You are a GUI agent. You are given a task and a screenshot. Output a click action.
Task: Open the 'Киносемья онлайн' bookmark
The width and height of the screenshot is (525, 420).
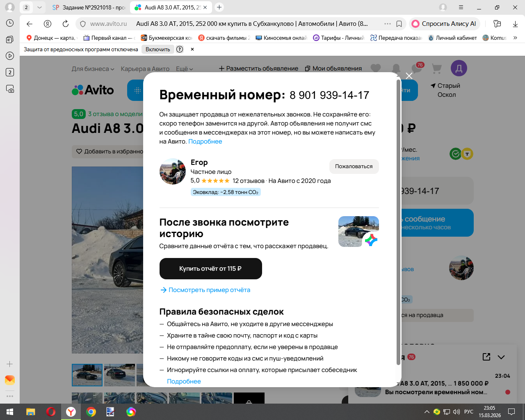[x=281, y=38]
